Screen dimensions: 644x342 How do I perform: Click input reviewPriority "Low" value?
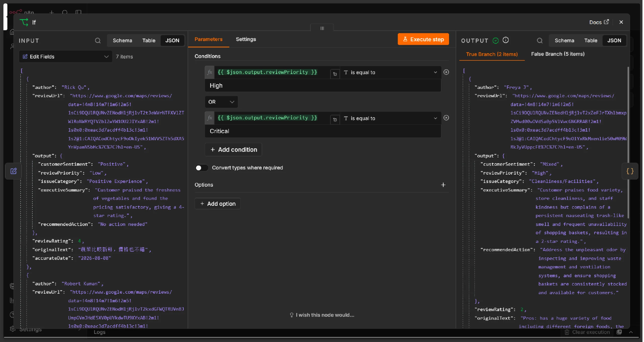click(x=96, y=173)
